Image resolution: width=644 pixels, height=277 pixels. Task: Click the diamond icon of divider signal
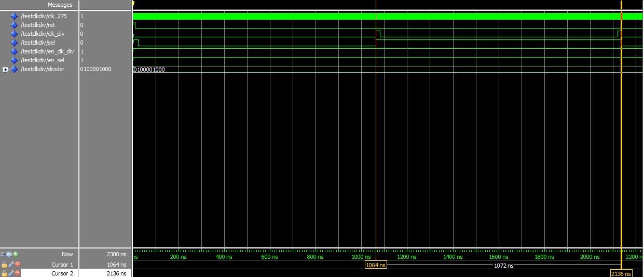(x=15, y=69)
